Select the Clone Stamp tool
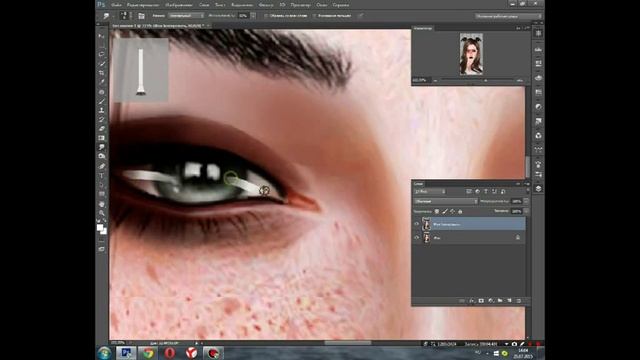 [101, 110]
